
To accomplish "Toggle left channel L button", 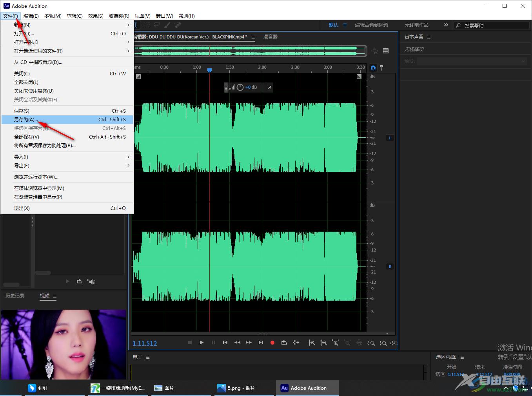I will [x=390, y=138].
